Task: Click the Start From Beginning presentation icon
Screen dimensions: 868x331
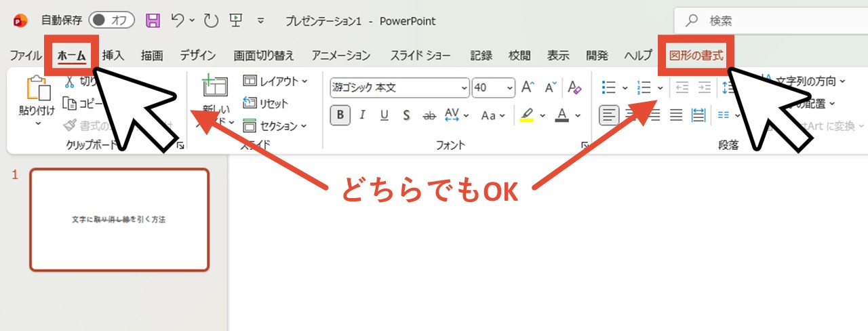Action: tap(237, 20)
